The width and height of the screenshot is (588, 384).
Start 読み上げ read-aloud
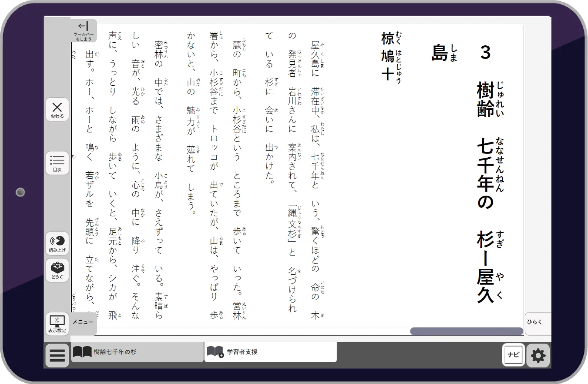coord(57,244)
